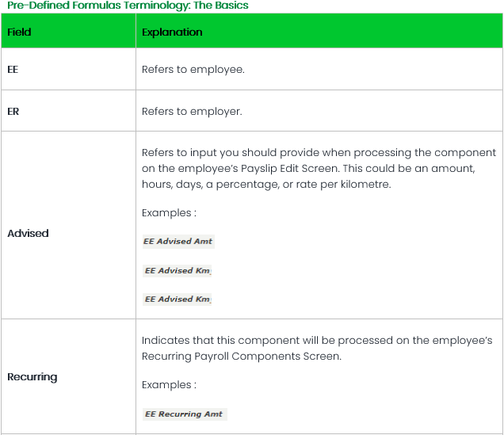Click the 'EE Recurring Amt' formula tag
504x435 pixels.
click(184, 414)
